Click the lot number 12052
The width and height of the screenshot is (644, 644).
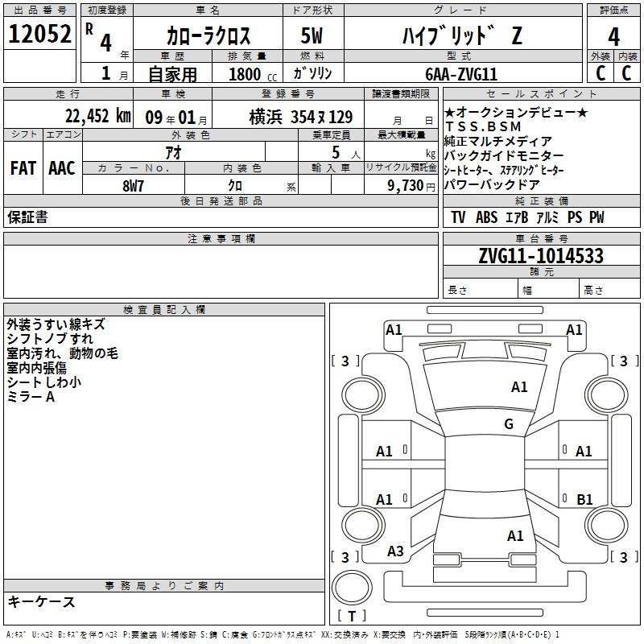[x=39, y=34]
